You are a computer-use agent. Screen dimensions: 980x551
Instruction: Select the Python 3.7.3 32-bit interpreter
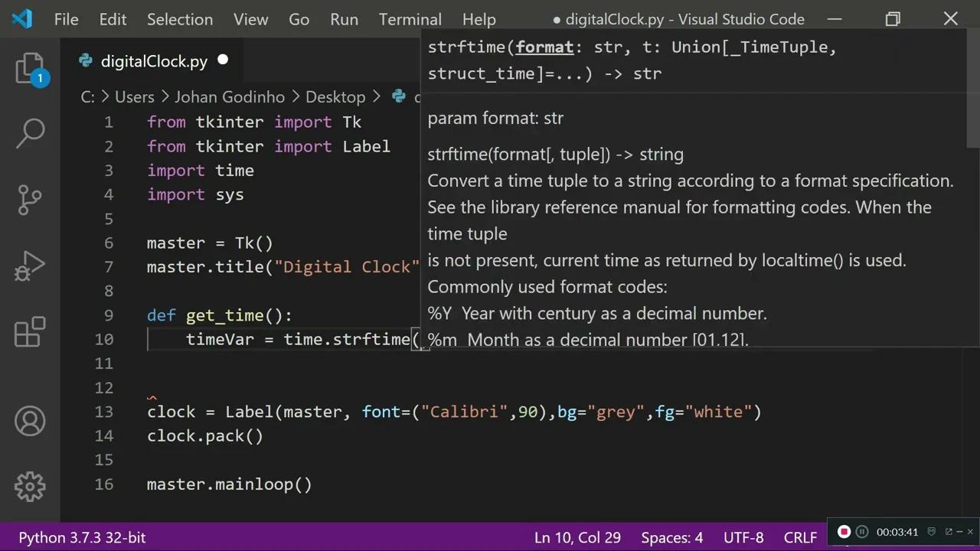(82, 537)
